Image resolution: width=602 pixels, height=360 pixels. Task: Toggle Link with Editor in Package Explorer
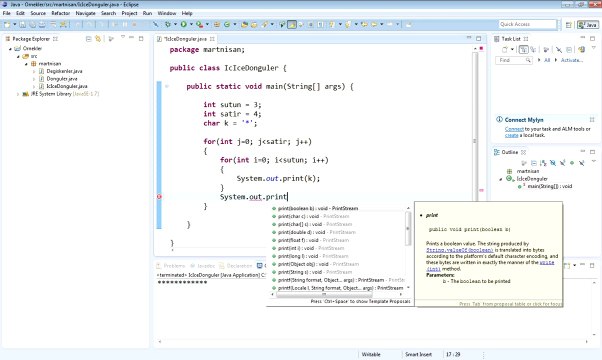click(x=98, y=39)
